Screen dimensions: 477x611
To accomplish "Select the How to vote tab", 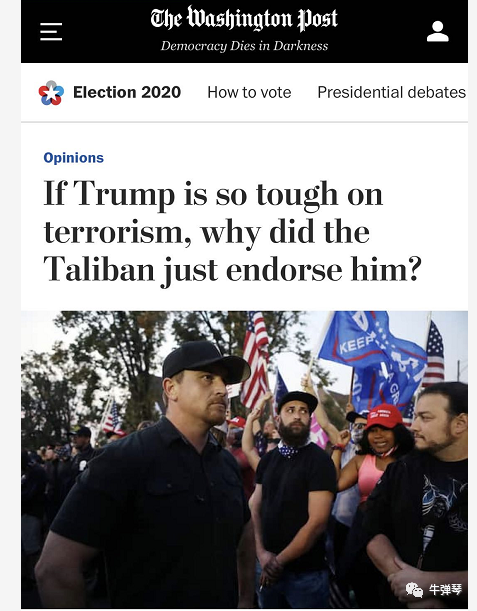I will (249, 92).
